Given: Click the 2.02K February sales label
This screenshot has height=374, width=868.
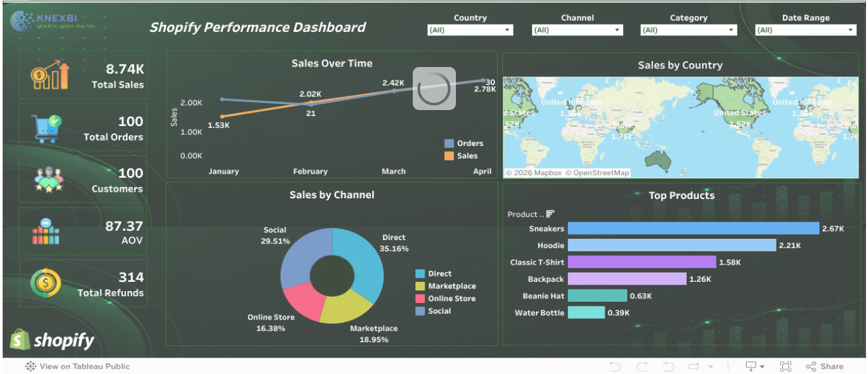Looking at the screenshot, I should tap(310, 94).
